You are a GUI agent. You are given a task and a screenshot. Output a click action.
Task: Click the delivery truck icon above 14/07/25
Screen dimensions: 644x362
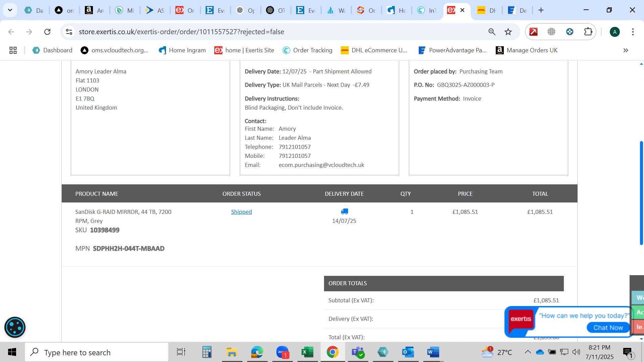pos(344,212)
